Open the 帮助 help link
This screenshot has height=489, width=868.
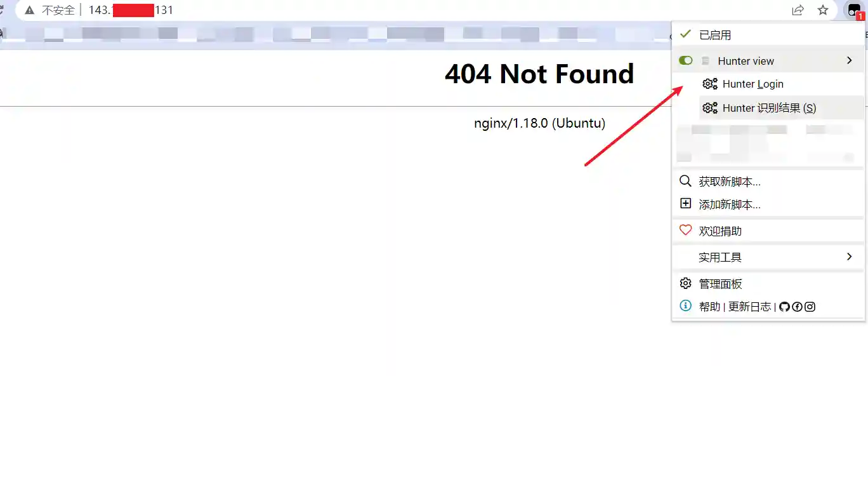coord(709,307)
